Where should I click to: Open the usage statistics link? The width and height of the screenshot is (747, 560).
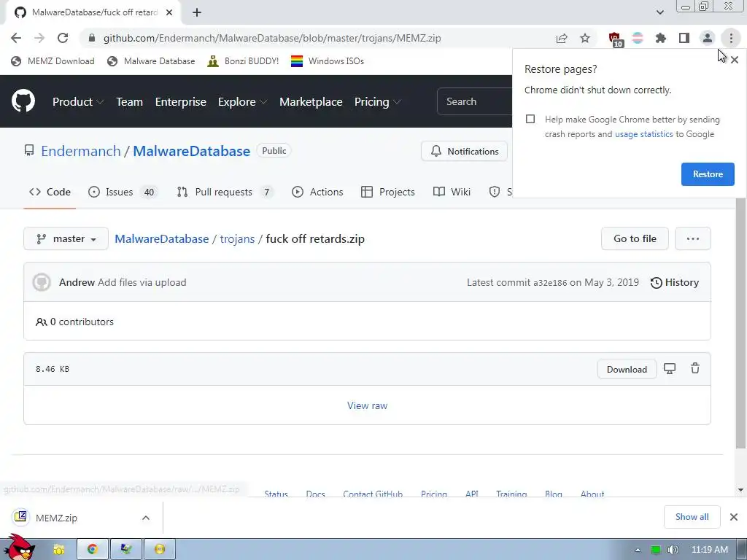643,134
